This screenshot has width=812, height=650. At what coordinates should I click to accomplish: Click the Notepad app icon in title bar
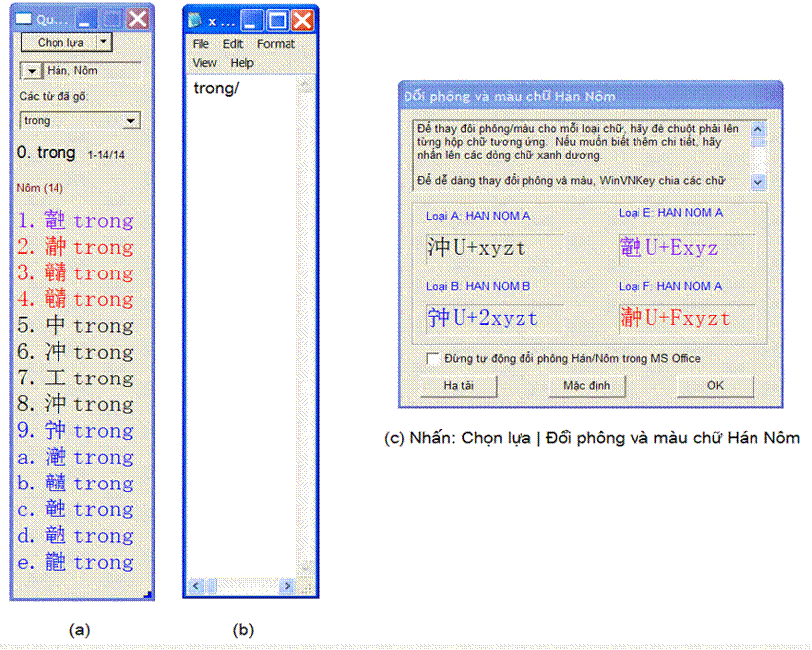(195, 20)
